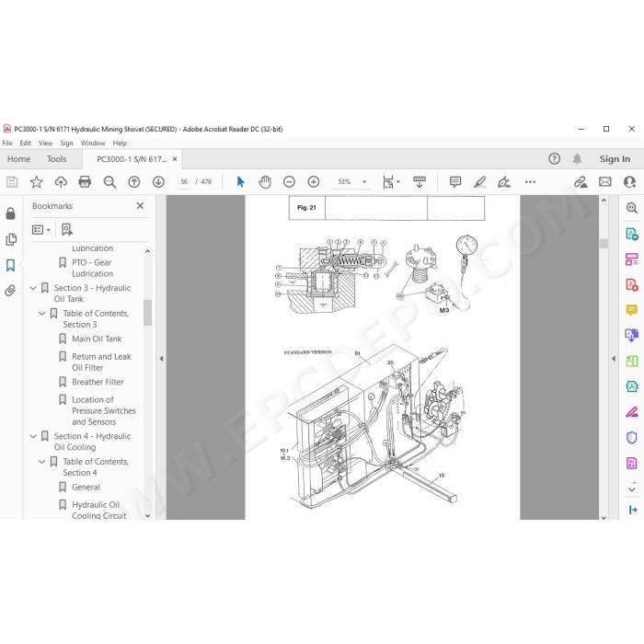Click the Sign In button
The image size is (644, 644).
point(615,159)
